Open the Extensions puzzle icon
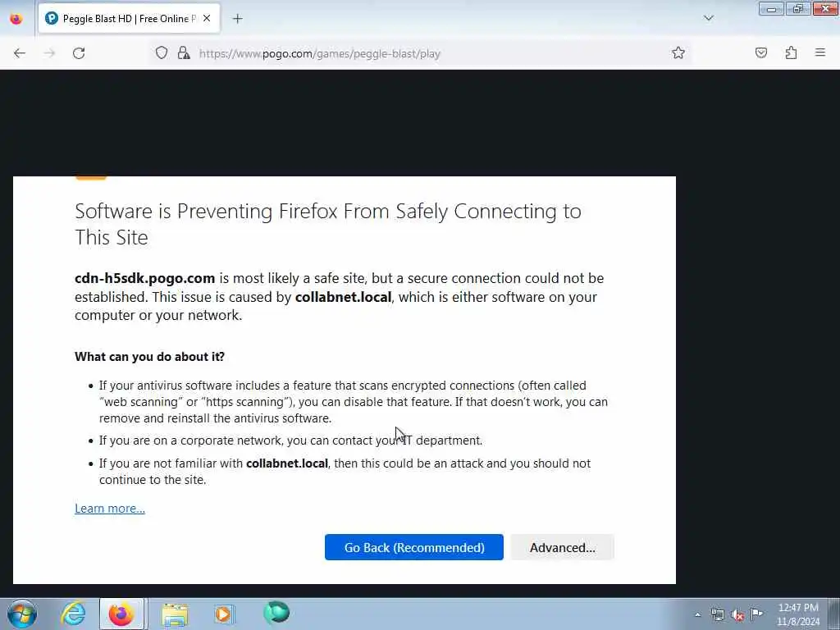The height and width of the screenshot is (630, 840). [x=791, y=52]
